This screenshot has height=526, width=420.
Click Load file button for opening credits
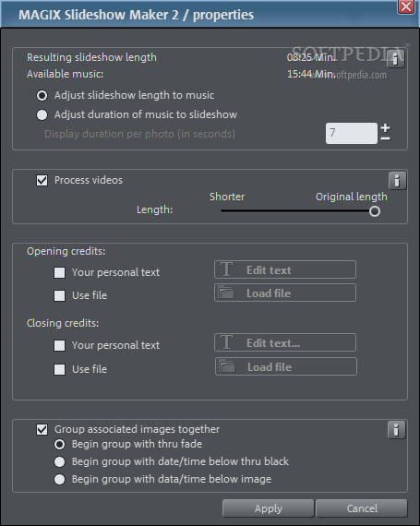285,293
